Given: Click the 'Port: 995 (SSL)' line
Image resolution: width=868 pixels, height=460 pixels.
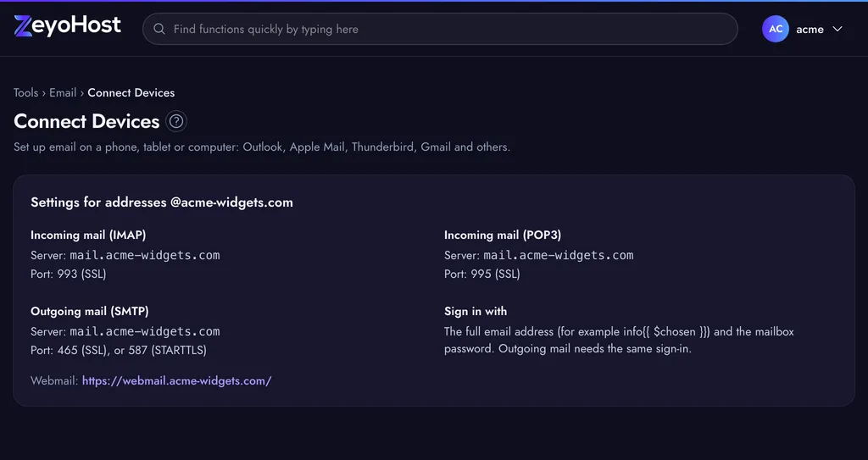Looking at the screenshot, I should pos(481,274).
